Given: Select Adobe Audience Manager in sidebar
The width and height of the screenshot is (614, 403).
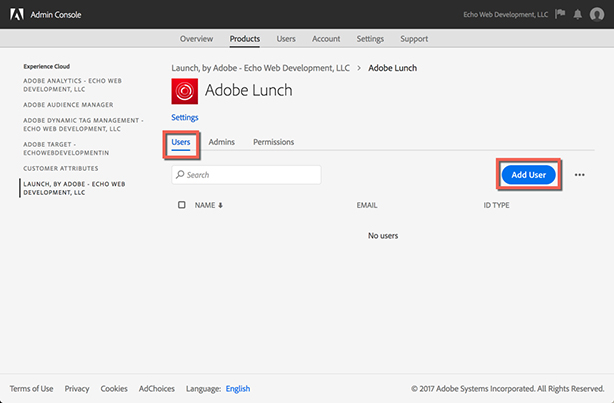Looking at the screenshot, I should click(x=68, y=105).
